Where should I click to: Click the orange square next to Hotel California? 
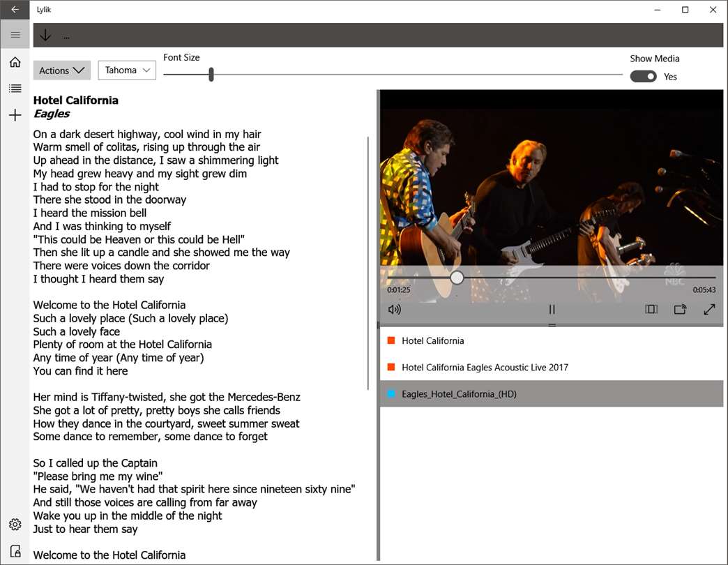coord(391,341)
